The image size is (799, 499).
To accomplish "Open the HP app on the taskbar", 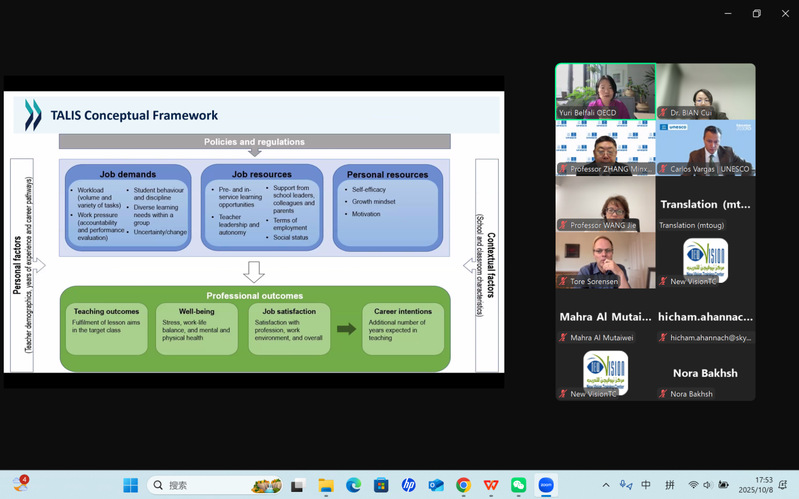I will click(408, 485).
